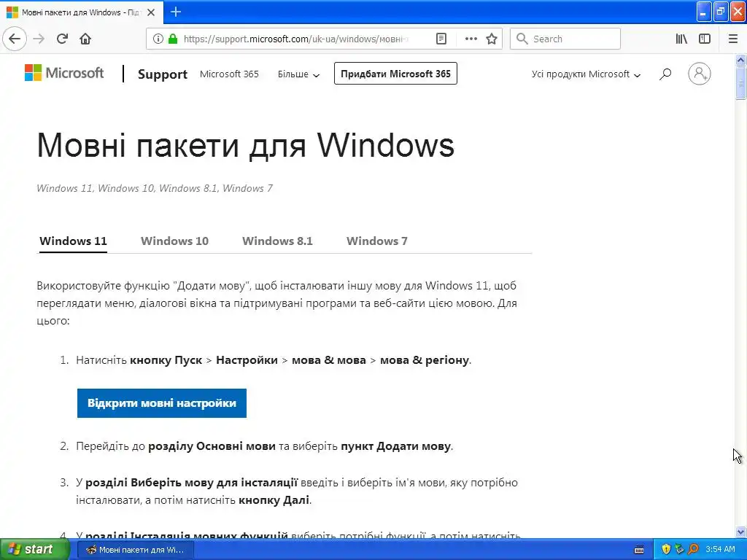This screenshot has height=560, width=747.
Task: Open page actions three-dots menu
Action: (471, 39)
